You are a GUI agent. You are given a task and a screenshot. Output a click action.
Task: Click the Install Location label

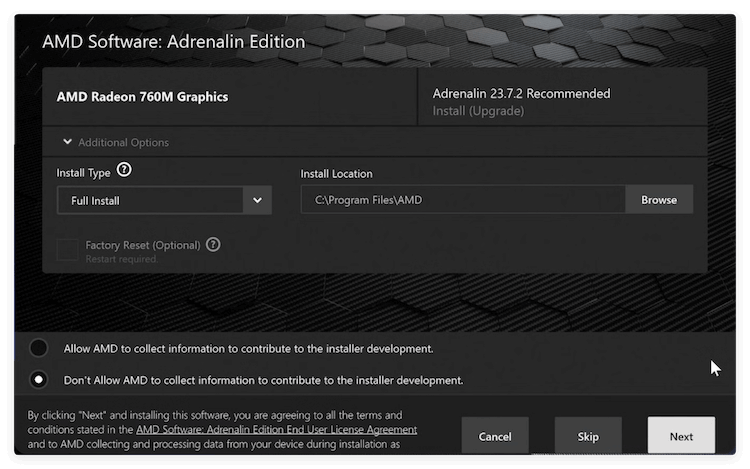(x=336, y=174)
